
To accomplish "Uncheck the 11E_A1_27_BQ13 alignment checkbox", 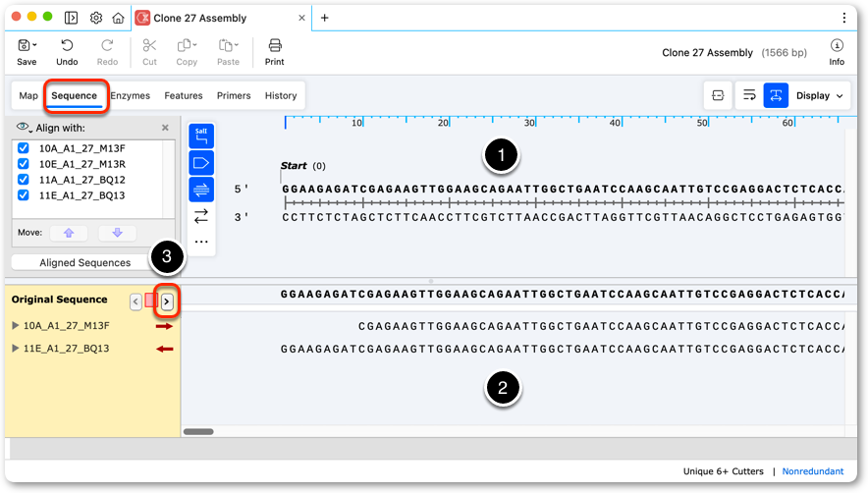I will coord(24,194).
